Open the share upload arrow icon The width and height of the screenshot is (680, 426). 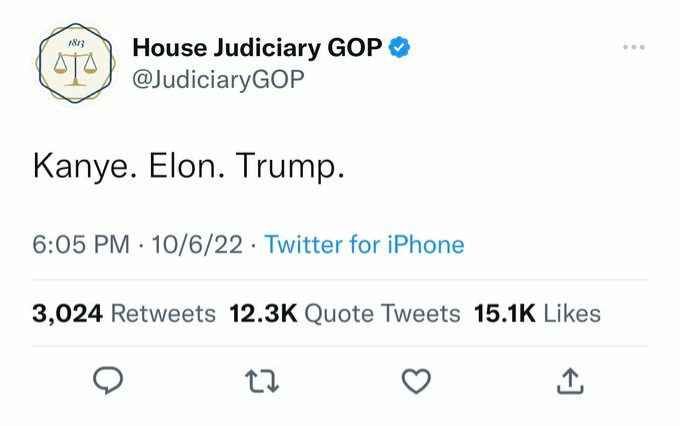coord(570,380)
